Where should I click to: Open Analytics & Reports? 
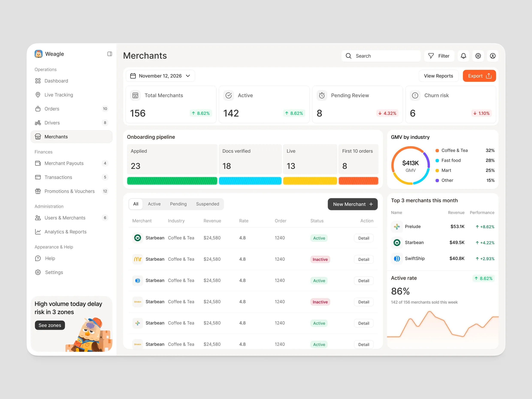71,232
